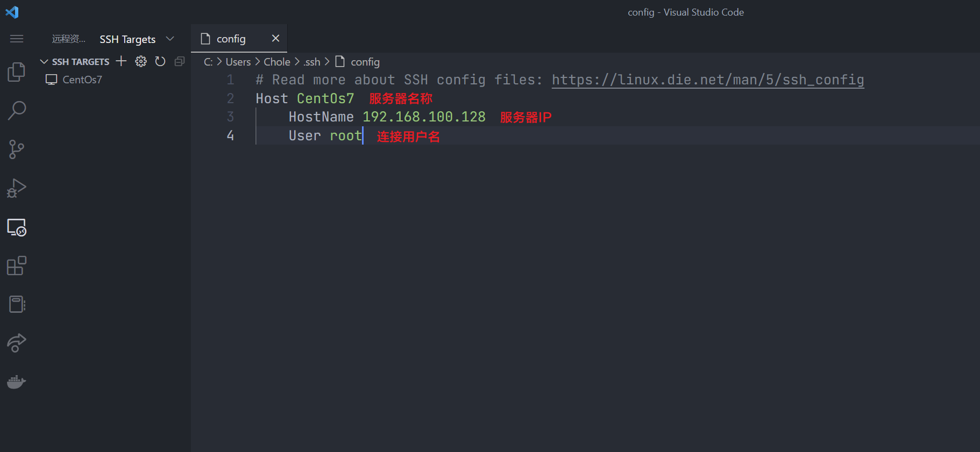Open the Extensions view
This screenshot has height=452, width=980.
click(16, 266)
